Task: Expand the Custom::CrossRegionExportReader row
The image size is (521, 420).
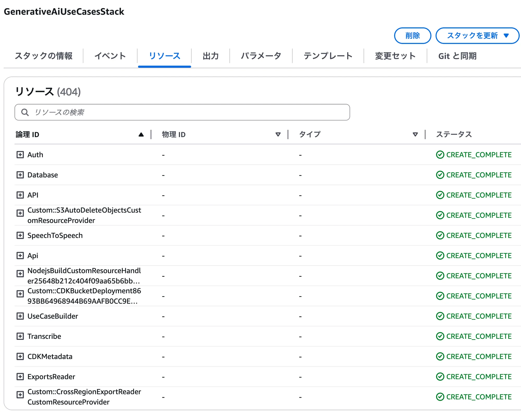Action: pos(20,395)
